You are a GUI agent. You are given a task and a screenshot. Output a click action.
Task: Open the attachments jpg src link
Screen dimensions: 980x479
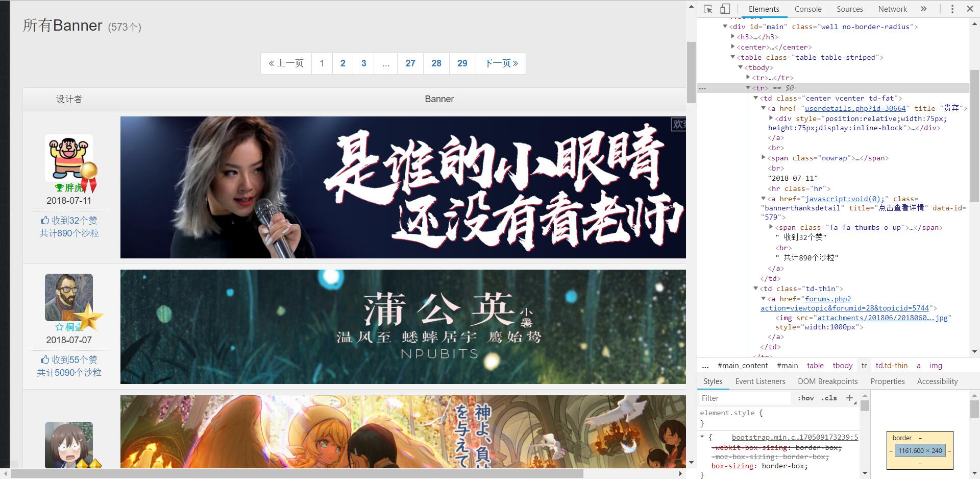tap(882, 318)
